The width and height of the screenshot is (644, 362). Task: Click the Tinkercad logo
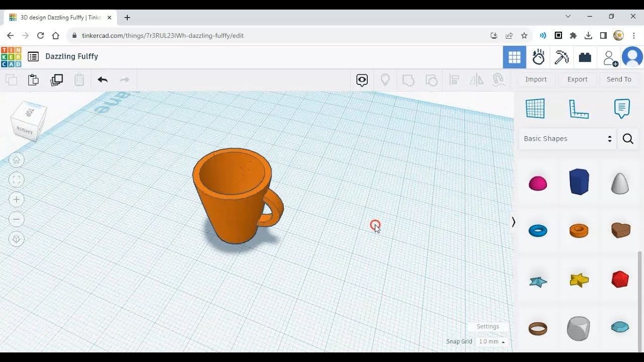tap(11, 57)
